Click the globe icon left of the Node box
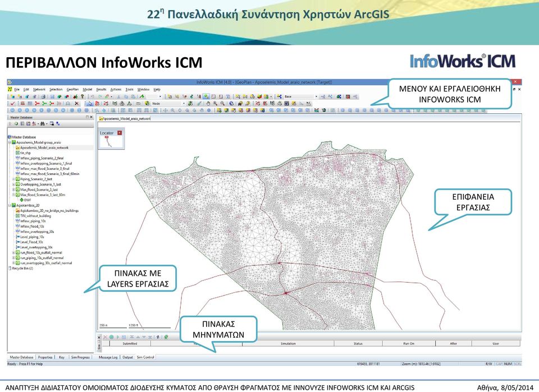Viewport: 539px width, 392px height. coord(147,103)
